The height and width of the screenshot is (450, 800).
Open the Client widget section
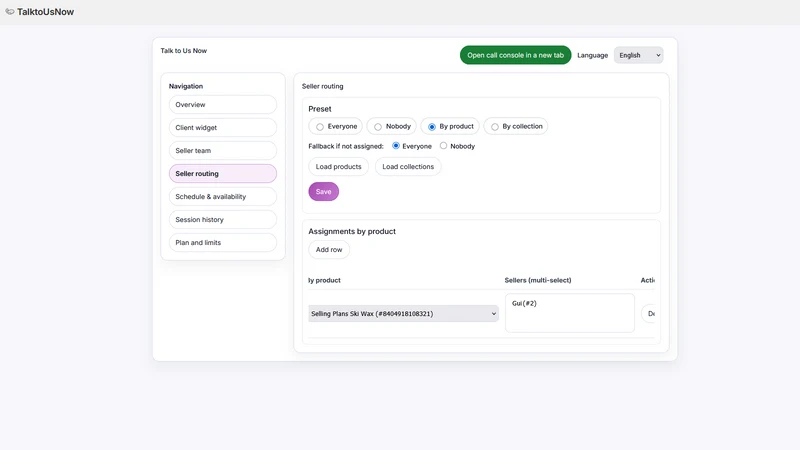pos(223,128)
